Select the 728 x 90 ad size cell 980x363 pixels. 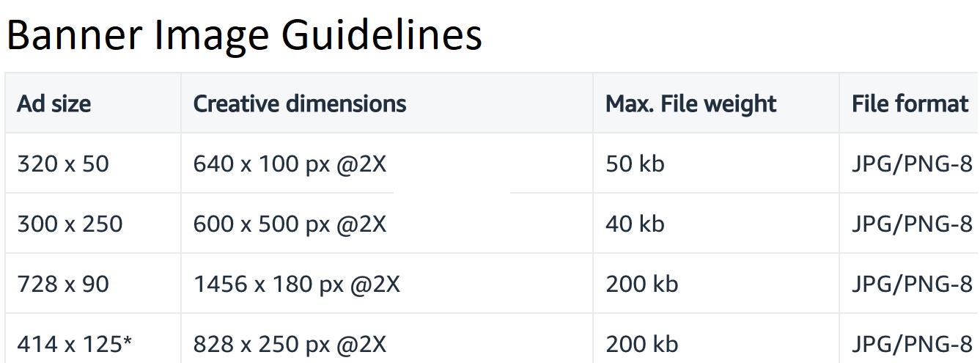62,284
